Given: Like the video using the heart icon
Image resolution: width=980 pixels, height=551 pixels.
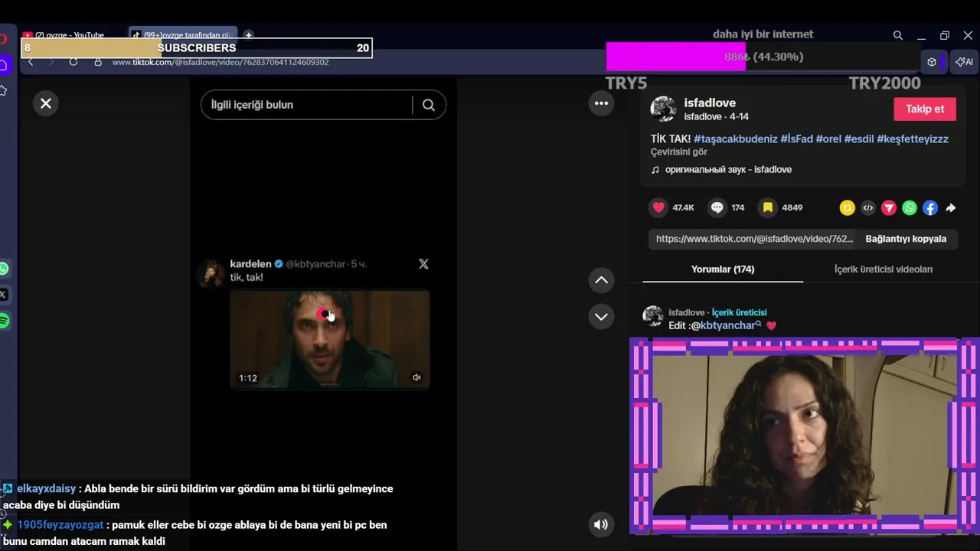Looking at the screenshot, I should 658,207.
